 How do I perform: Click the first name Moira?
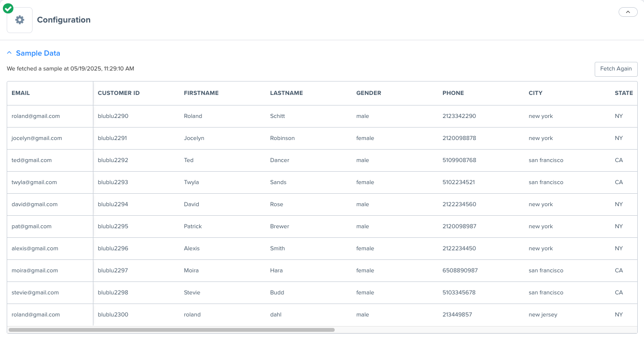pyautogui.click(x=191, y=270)
